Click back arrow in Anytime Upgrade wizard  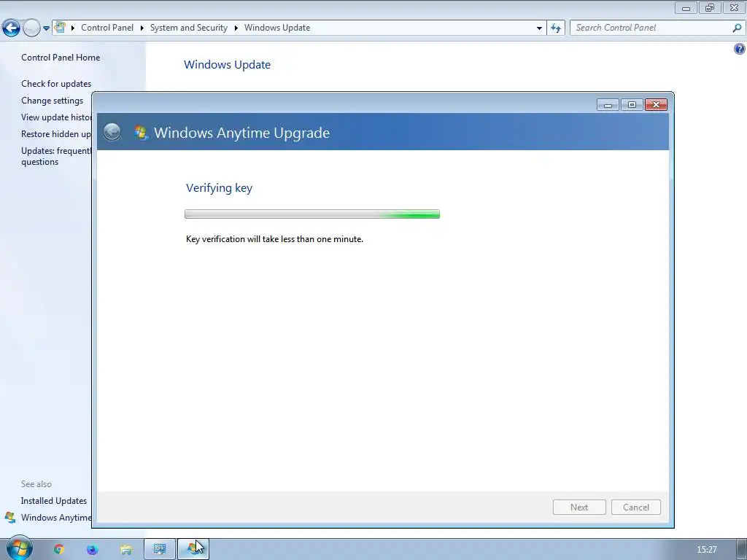coord(112,132)
